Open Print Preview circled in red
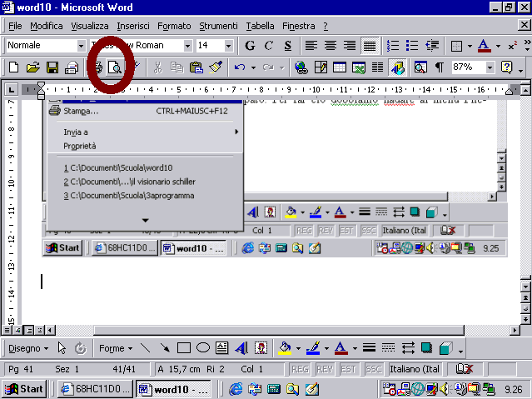532x399 pixels. 114,67
